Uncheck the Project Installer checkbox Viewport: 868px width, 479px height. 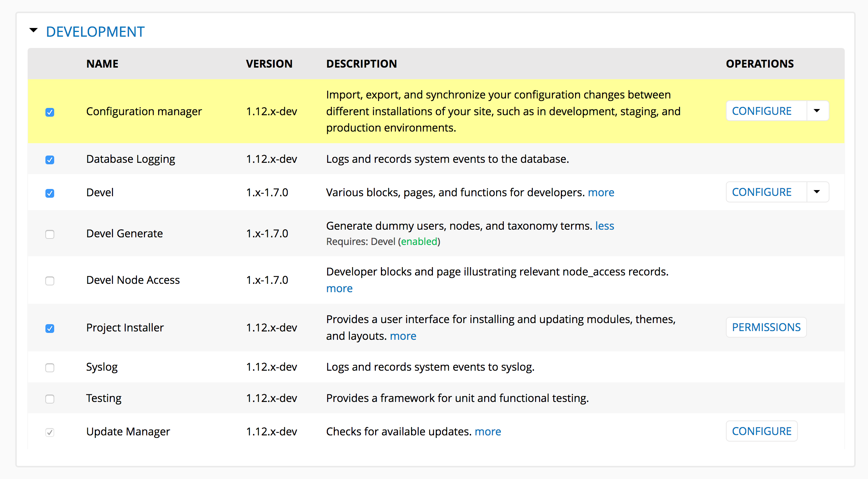click(x=50, y=329)
